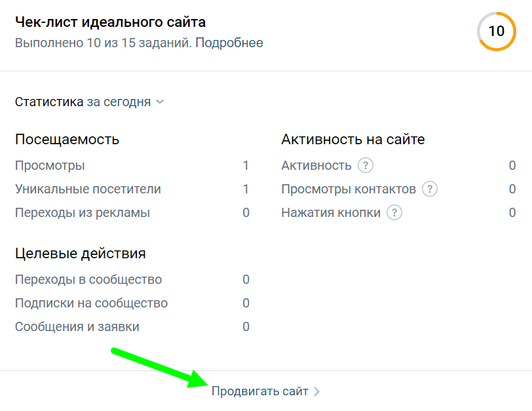Click the Переходы из рекламы label
532x411 pixels.
point(83,213)
